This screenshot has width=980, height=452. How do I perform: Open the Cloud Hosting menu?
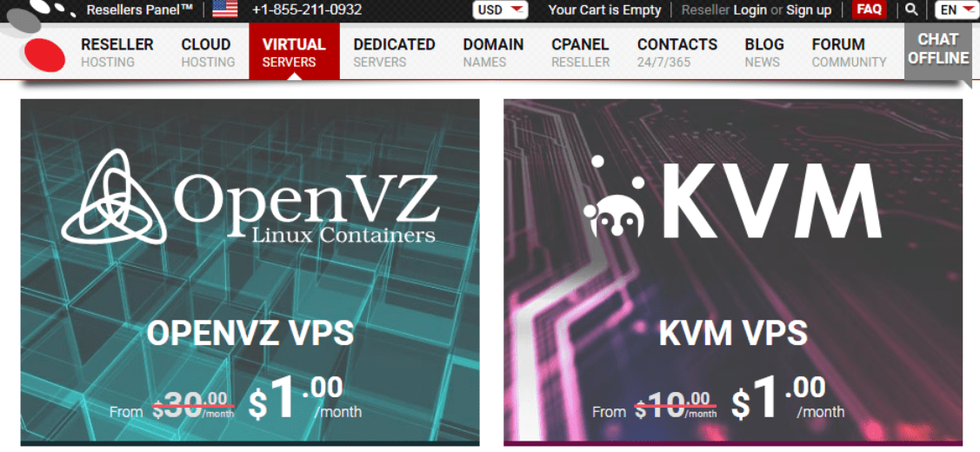208,52
